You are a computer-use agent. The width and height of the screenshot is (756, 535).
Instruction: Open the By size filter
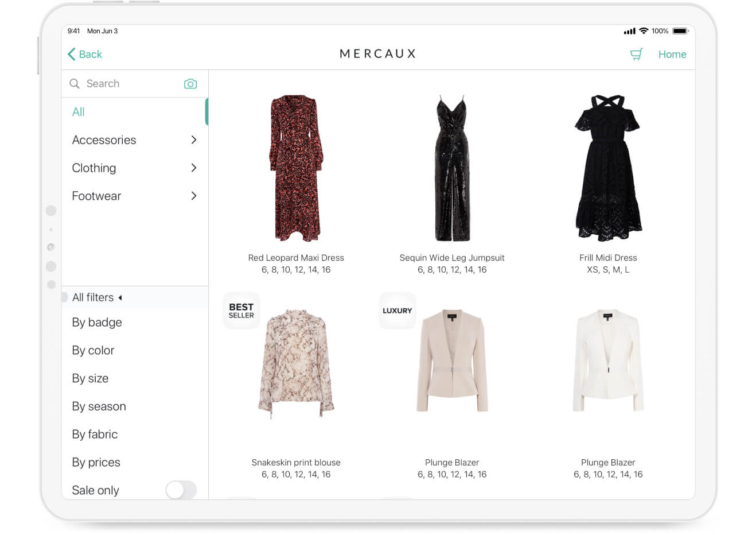pos(90,378)
